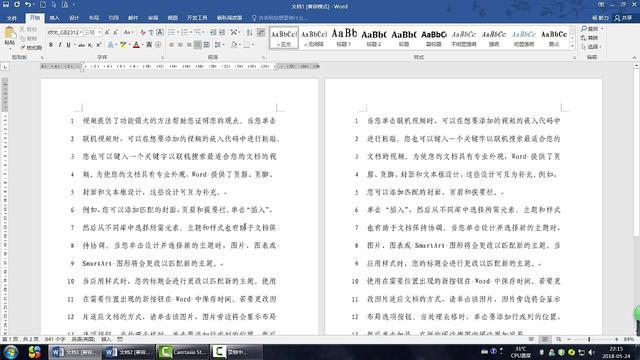
Task: Click the Clear Formatting eraser icon
Action: click(142, 32)
